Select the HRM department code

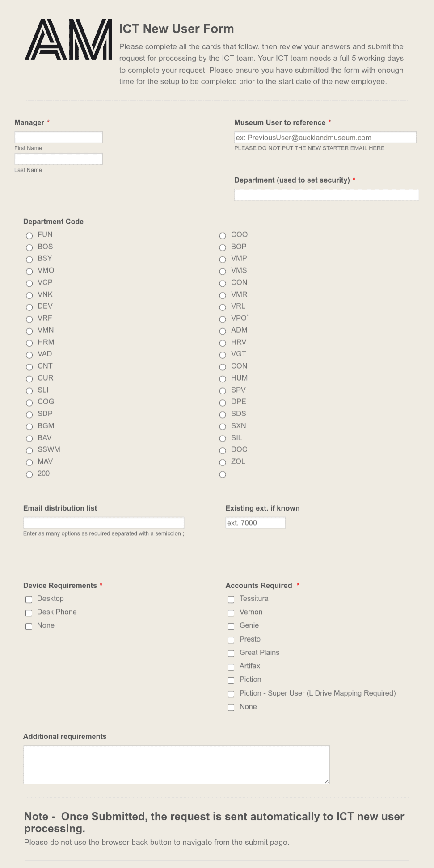pyautogui.click(x=29, y=343)
